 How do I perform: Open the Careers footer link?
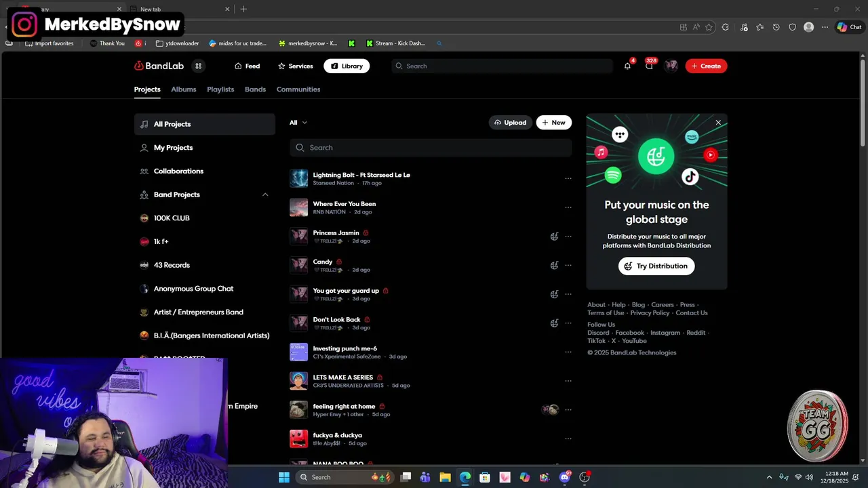click(x=663, y=305)
